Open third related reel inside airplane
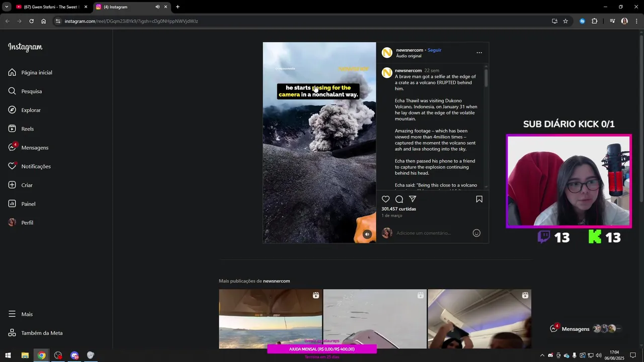The width and height of the screenshot is (644, 362). click(x=479, y=319)
